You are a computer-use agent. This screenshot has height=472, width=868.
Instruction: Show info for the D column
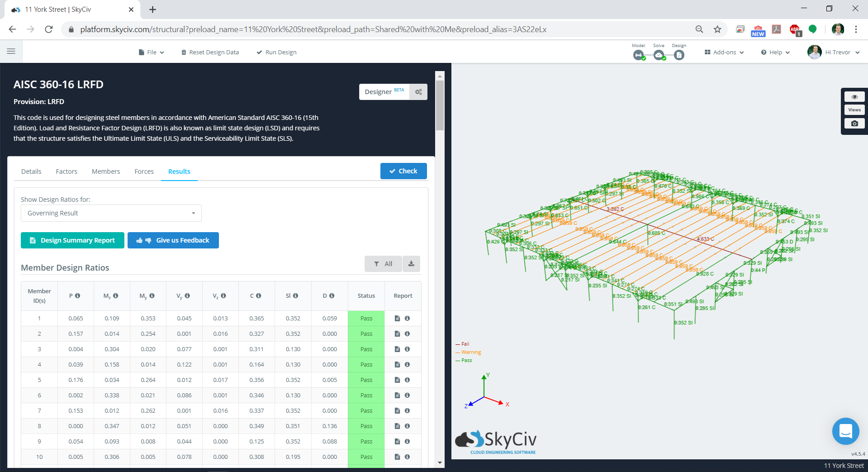click(x=332, y=296)
